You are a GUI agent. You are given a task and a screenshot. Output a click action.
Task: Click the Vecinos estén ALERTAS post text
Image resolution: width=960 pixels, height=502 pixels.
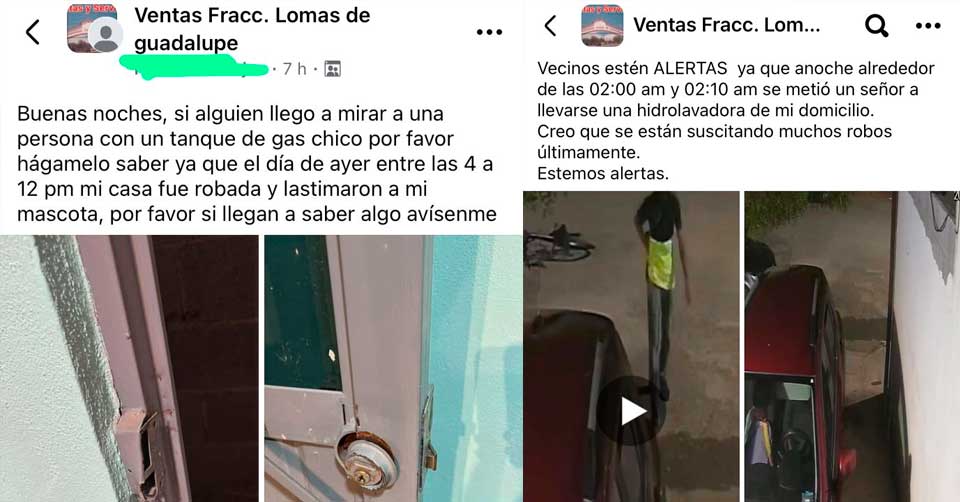736,121
